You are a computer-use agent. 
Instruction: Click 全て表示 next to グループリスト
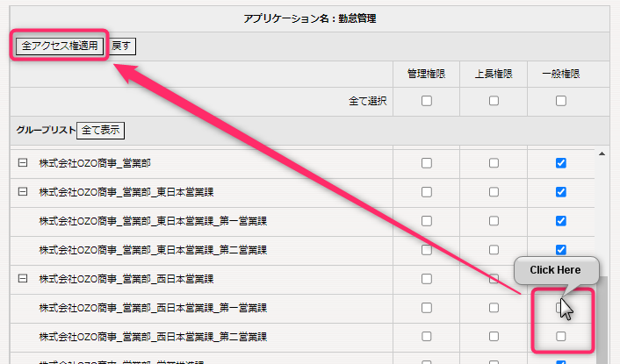tap(101, 130)
